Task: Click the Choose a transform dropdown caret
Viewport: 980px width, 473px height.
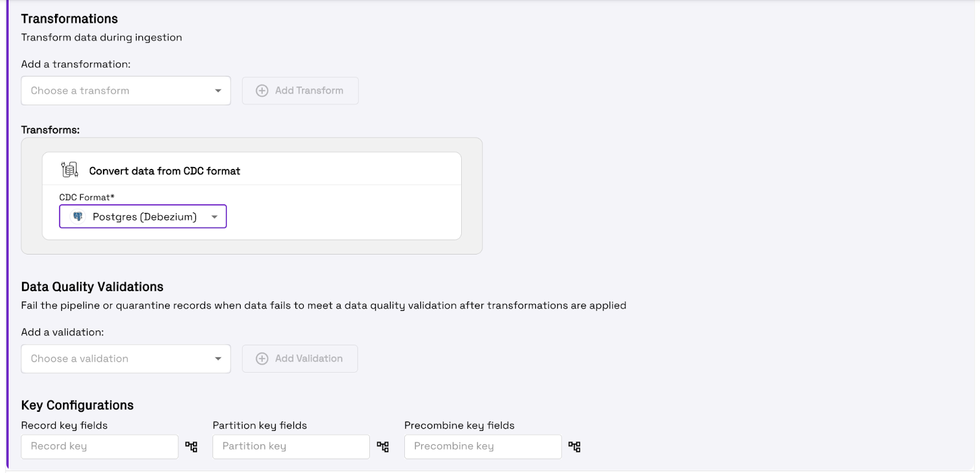Action: pyautogui.click(x=219, y=90)
